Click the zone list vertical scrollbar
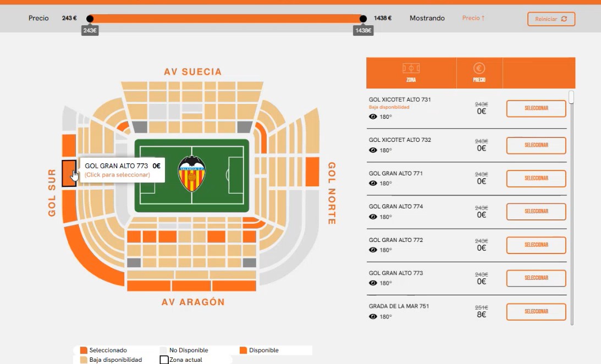Screen dimensions: 601x364 click(571, 208)
